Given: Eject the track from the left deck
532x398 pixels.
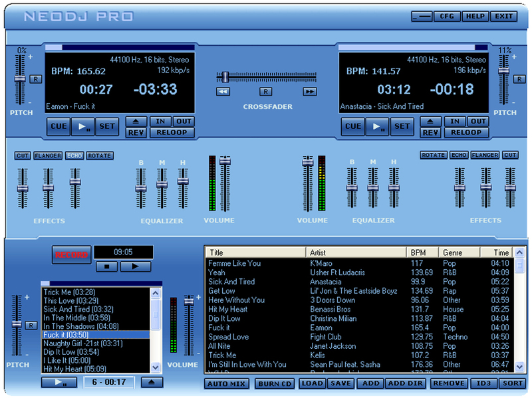Looking at the screenshot, I should 136,122.
